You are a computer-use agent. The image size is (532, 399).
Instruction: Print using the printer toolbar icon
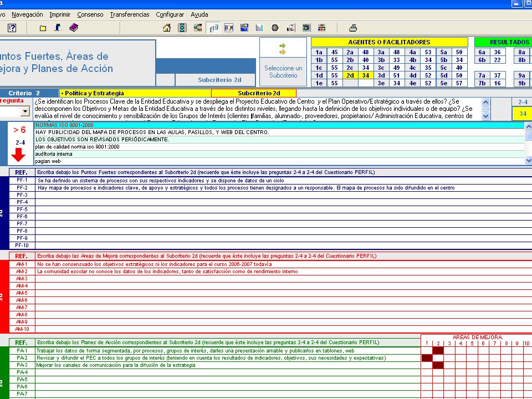click(353, 28)
